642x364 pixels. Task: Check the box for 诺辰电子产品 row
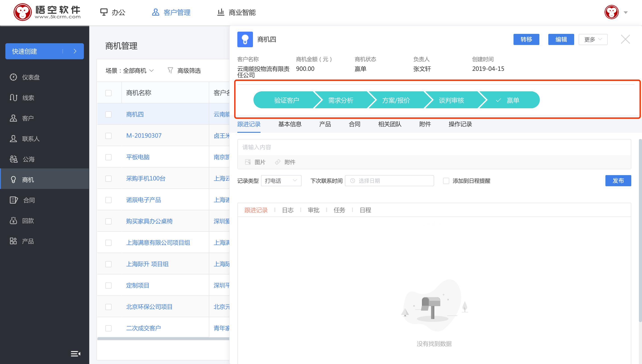[108, 200]
